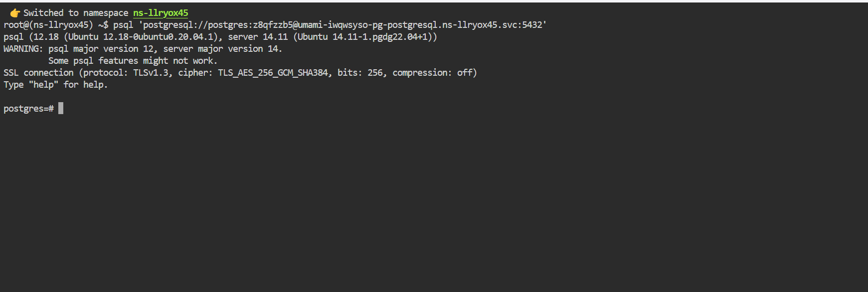Click the postgres=# prompt text
Image resolution: width=868 pixels, height=292 pixels.
point(28,109)
